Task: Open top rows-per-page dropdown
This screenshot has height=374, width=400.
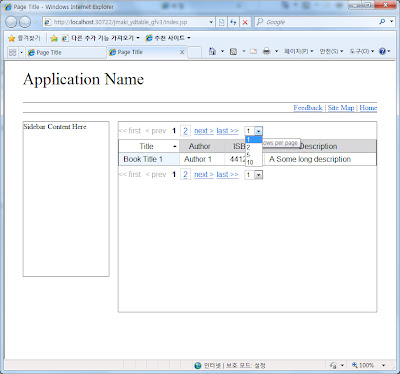Action: [259, 131]
